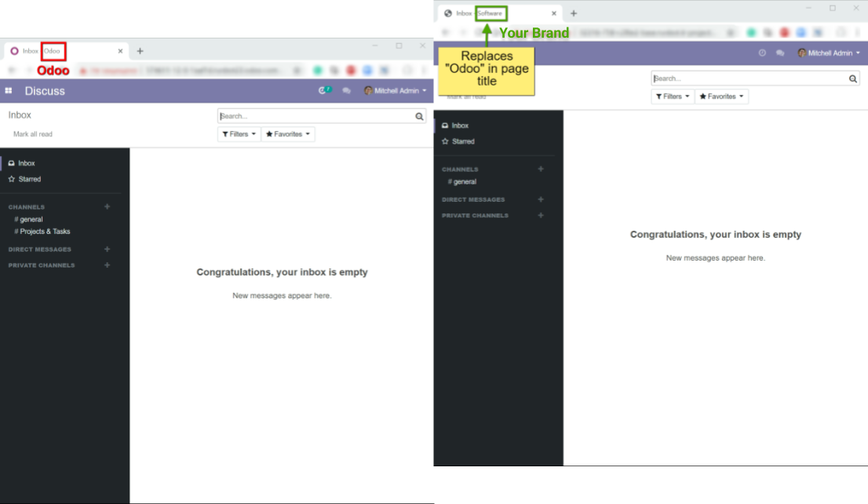Screen dimensions: 868x504
Task: Open Mitchell Admin user menu on right
Action: [829, 53]
